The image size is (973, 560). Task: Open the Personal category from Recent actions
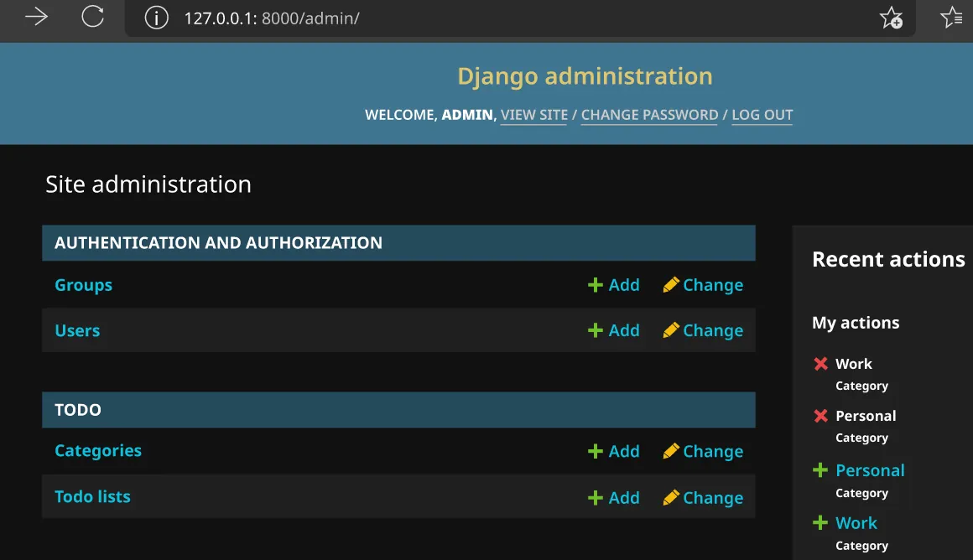click(870, 470)
